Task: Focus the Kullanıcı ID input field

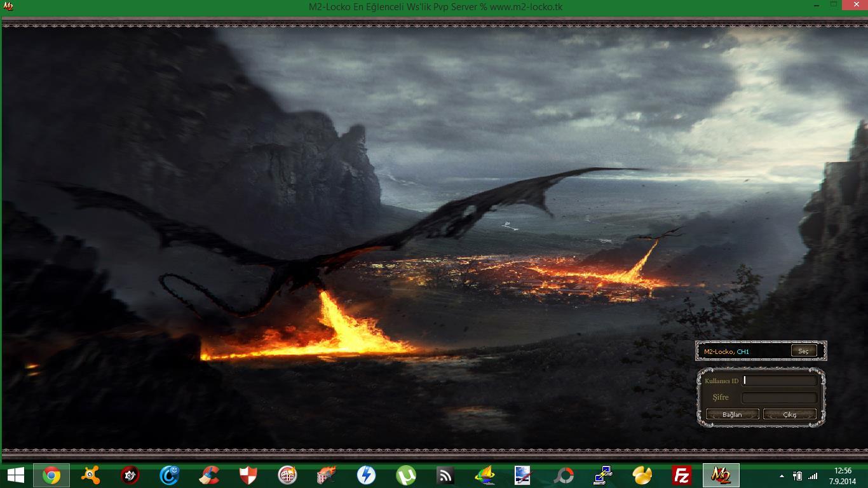Action: click(x=780, y=381)
